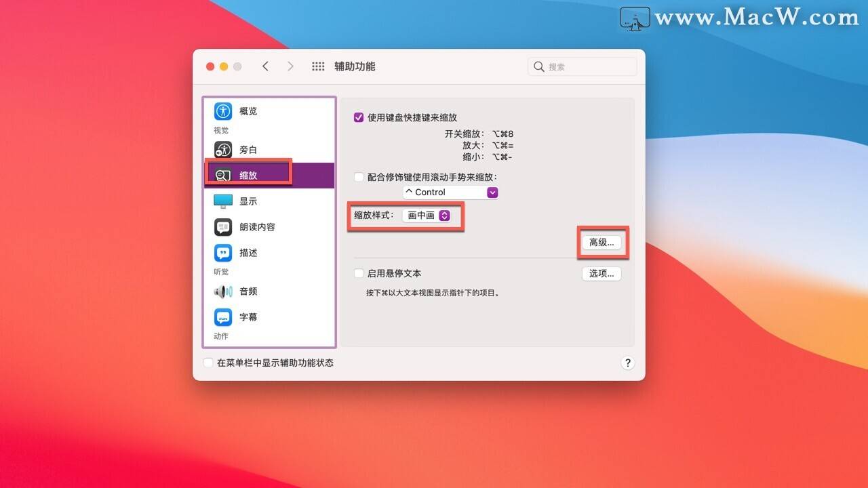Click the 缩放 zoom magnifier icon
868x488 pixels.
tap(222, 174)
